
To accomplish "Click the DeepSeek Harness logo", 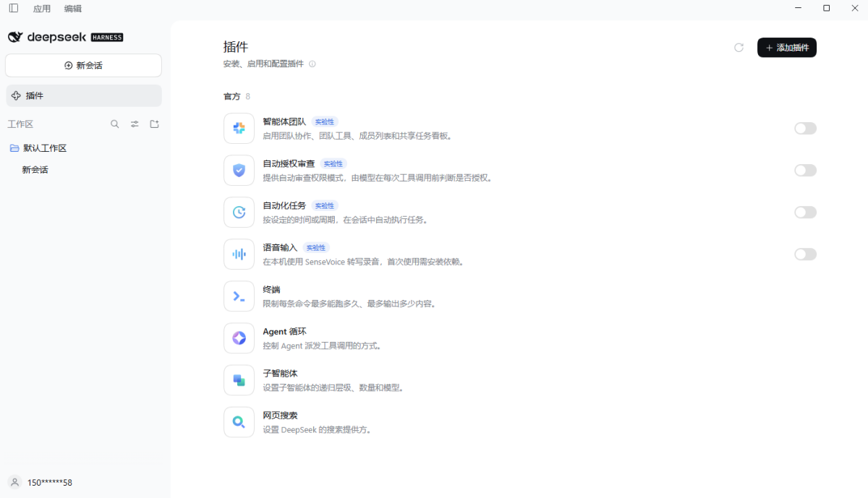I will 65,37.
